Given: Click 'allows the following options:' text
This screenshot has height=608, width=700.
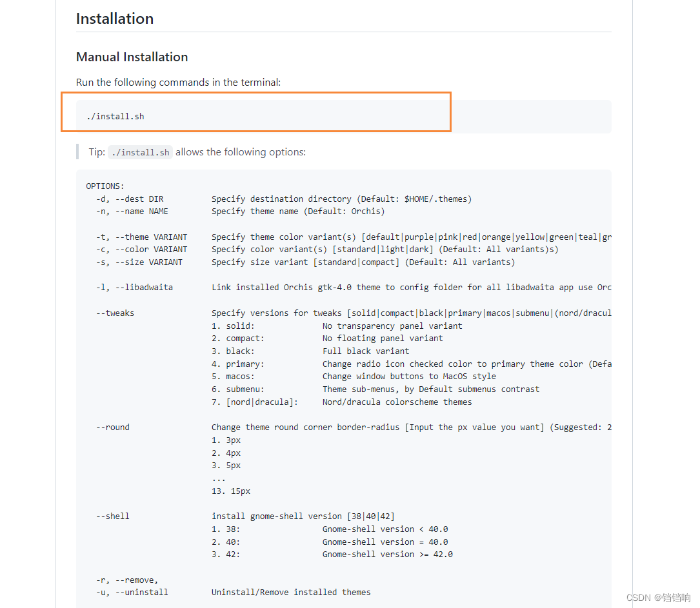Looking at the screenshot, I should point(241,152).
